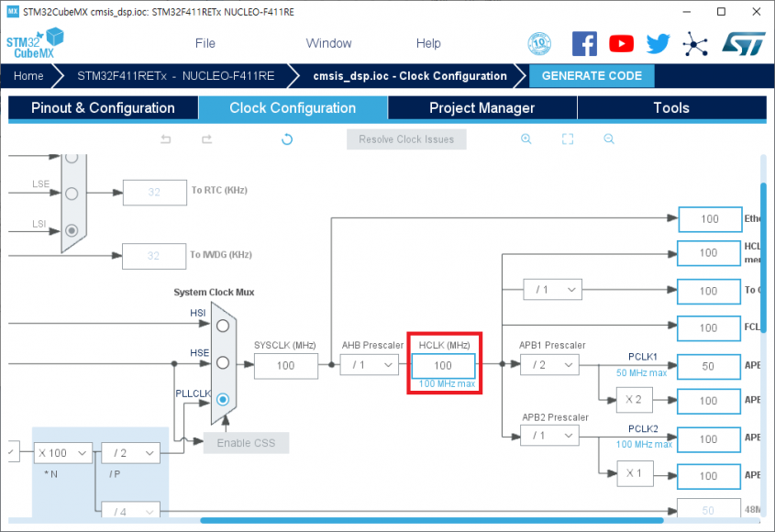Open PLL /P divider /2 dropdown

tap(130, 453)
